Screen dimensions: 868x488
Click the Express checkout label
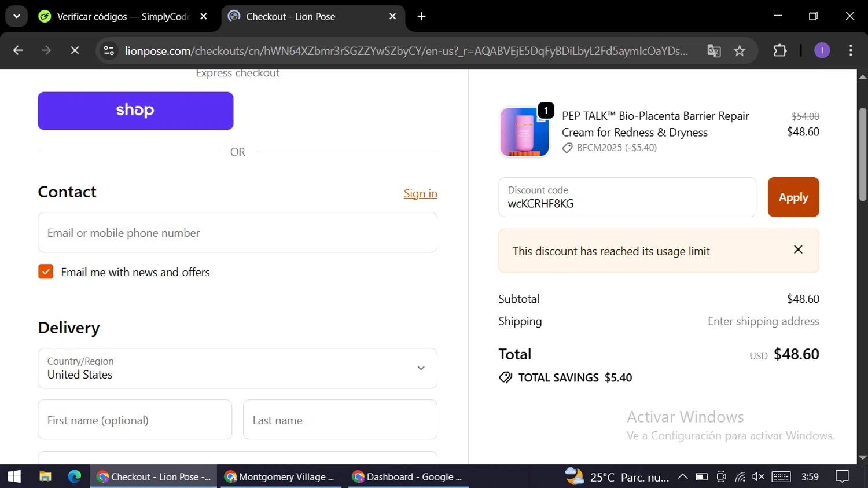pyautogui.click(x=237, y=73)
